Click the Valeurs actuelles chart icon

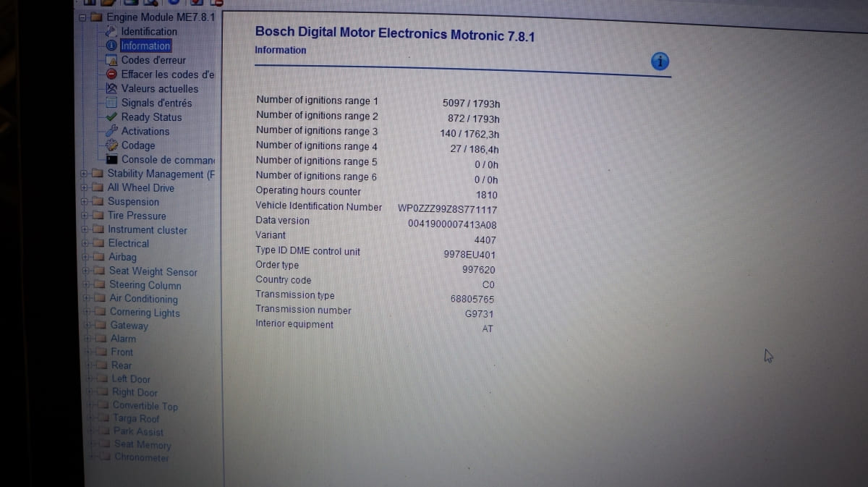[x=111, y=89]
